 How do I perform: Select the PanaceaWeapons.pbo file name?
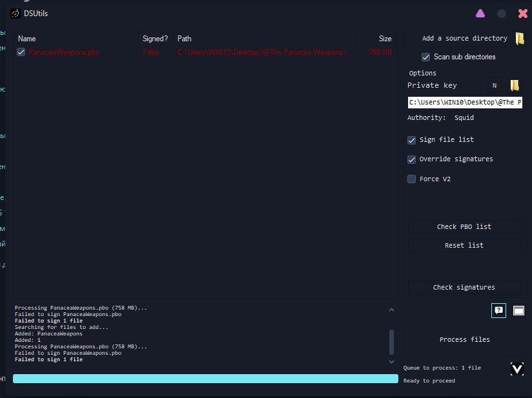(x=64, y=52)
